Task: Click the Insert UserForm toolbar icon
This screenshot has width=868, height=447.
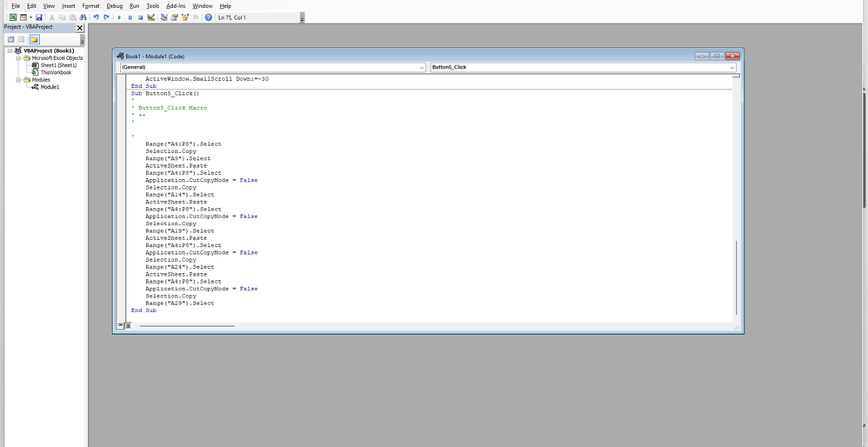Action: coord(23,17)
